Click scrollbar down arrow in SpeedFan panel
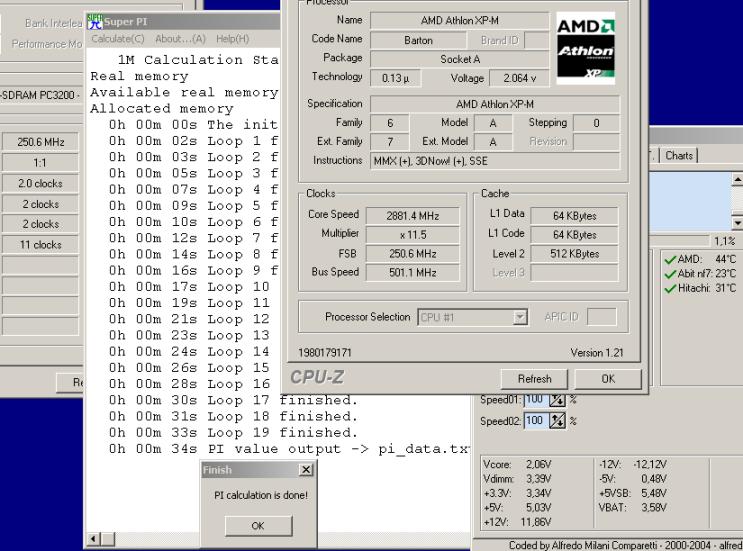743x551 pixels. click(x=737, y=222)
